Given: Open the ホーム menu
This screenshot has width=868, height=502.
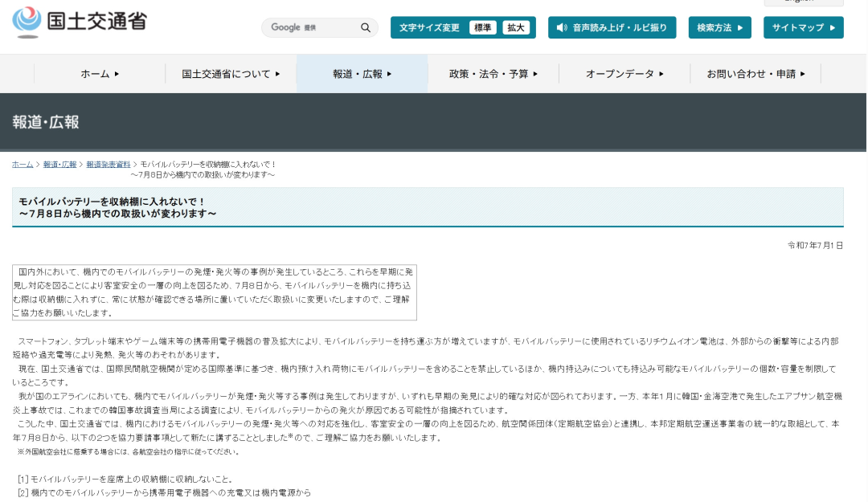Looking at the screenshot, I should [x=100, y=74].
